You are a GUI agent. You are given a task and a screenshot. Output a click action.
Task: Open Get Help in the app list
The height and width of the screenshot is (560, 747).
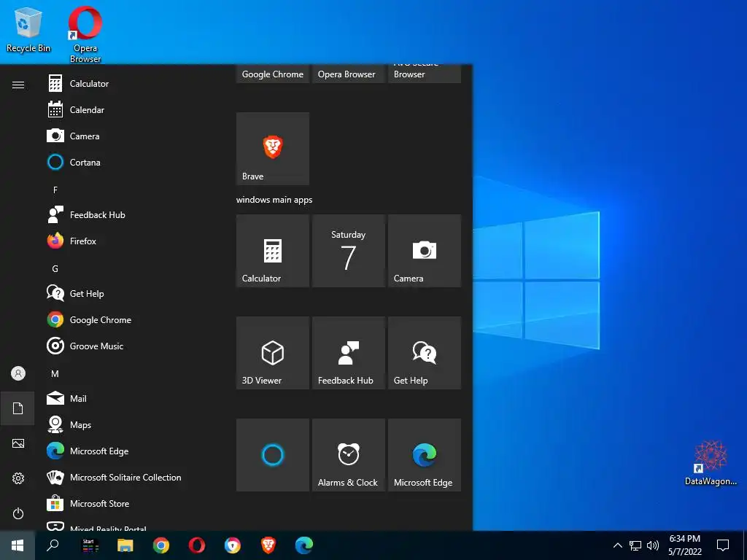click(133, 293)
